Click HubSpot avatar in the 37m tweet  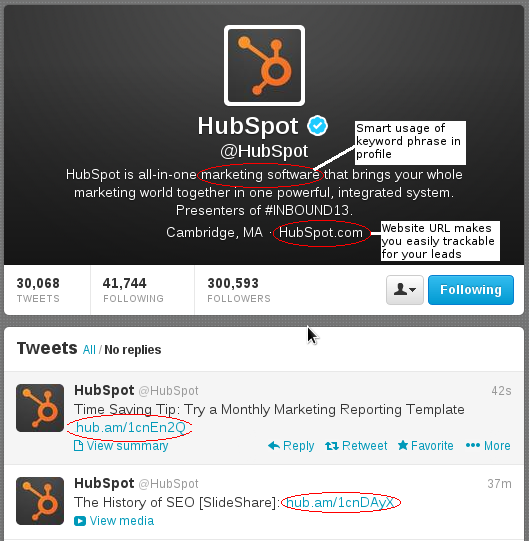click(x=40, y=501)
